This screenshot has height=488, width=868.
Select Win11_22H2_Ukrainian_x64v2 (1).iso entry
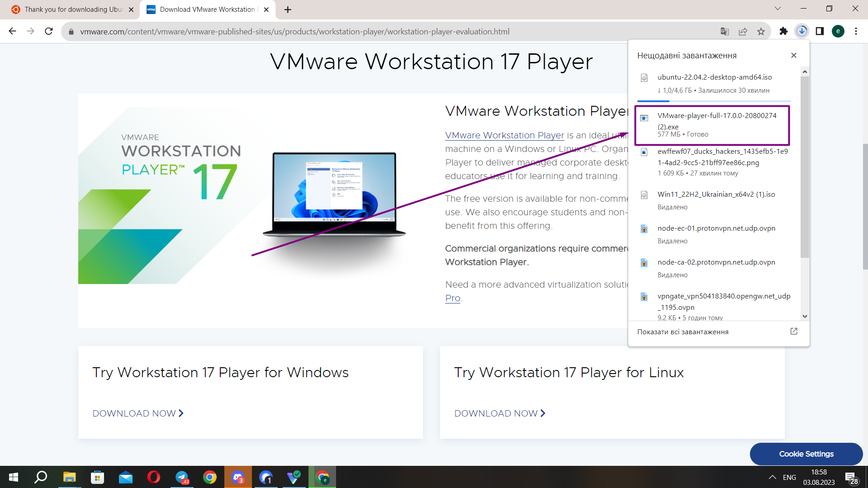click(x=716, y=194)
